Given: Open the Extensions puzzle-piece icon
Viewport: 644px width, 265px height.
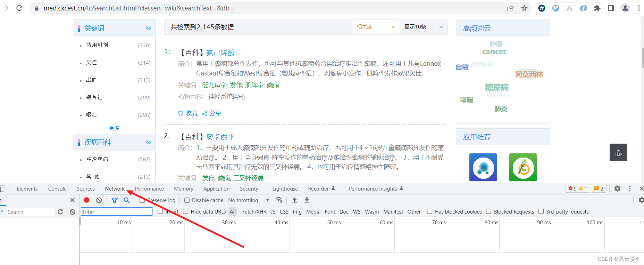Looking at the screenshot, I should coord(597,8).
